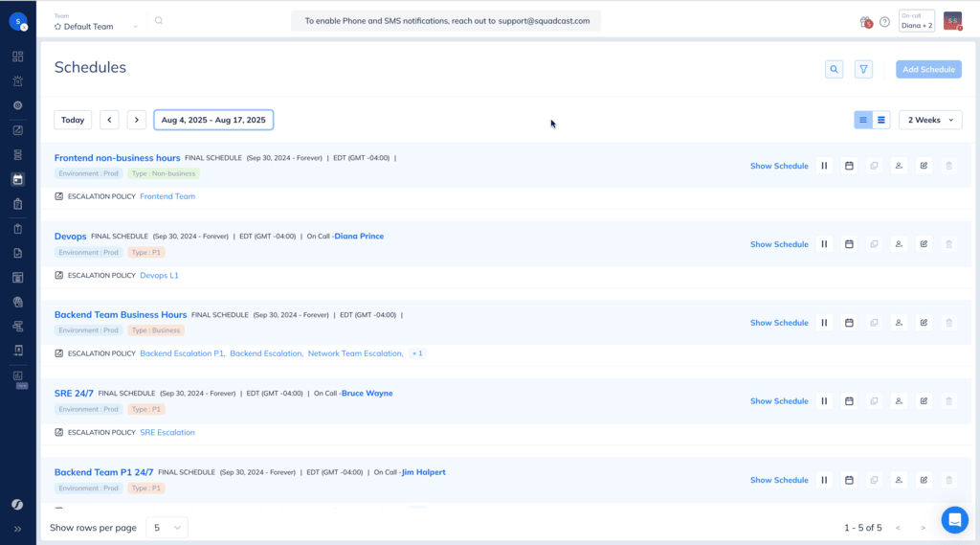Delete the Frontend non-business hours schedule
This screenshot has width=980, height=545.
tap(948, 166)
